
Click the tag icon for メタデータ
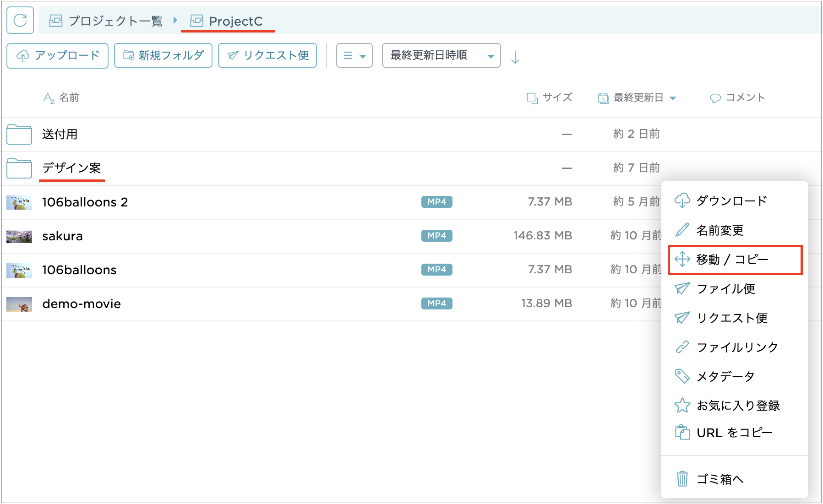(682, 376)
